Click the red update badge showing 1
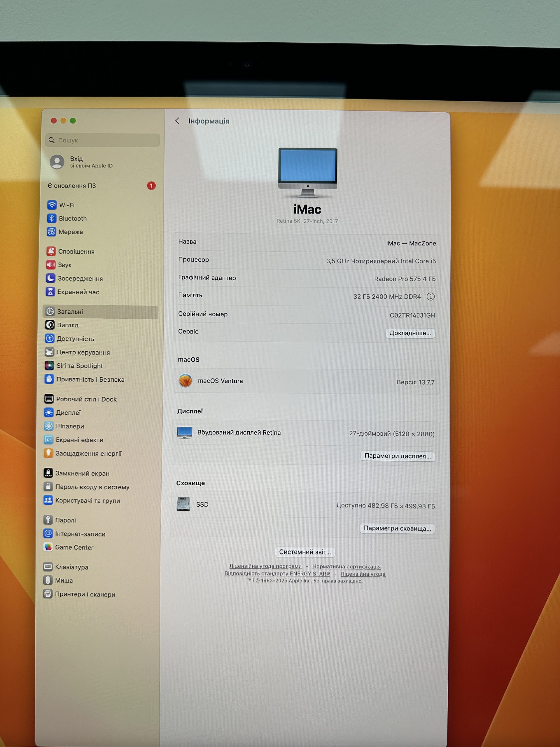Image resolution: width=560 pixels, height=747 pixels. [x=151, y=185]
